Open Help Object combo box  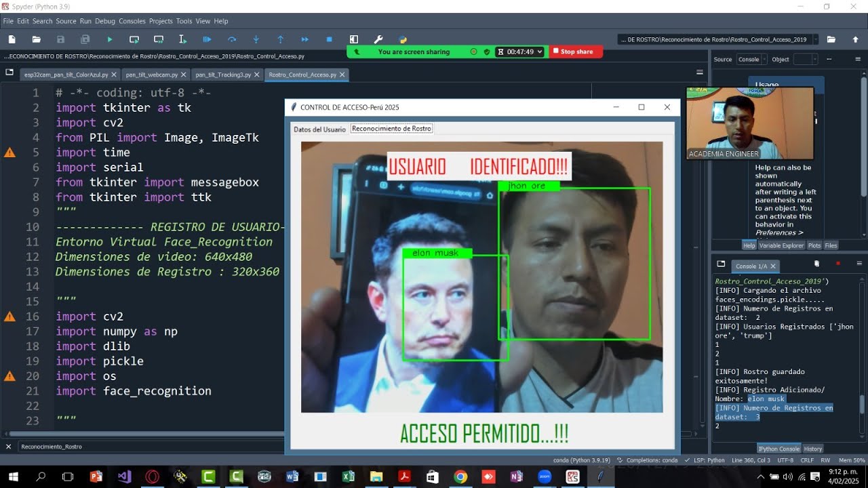coord(805,59)
